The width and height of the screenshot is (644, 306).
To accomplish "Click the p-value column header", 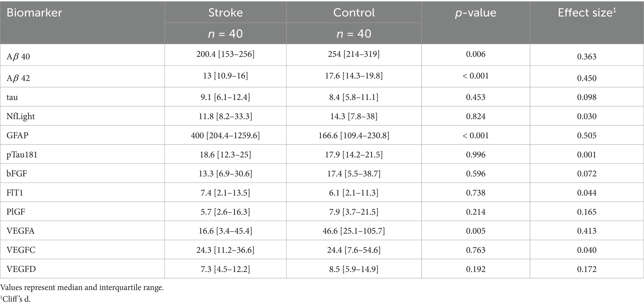I will tap(475, 13).
